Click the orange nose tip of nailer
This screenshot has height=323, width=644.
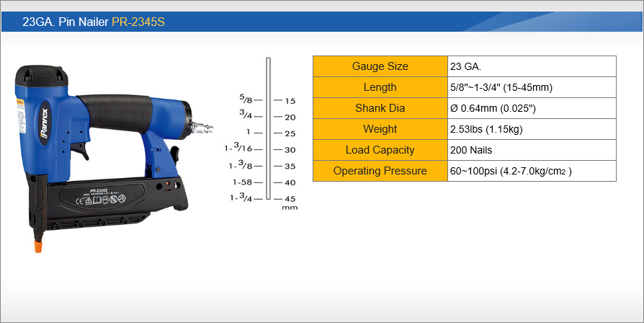(x=38, y=246)
